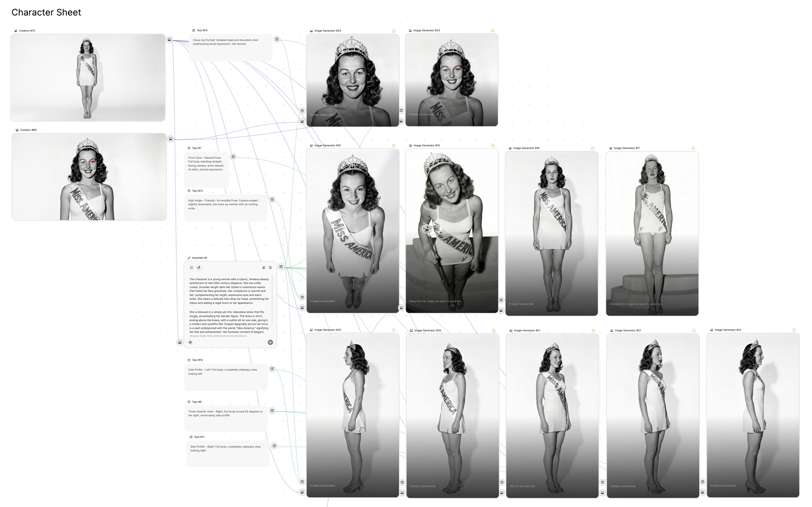Image resolution: width=812 pixels, height=507 pixels.
Task: Click the image input port left of Assistant #1
Action: [180, 342]
